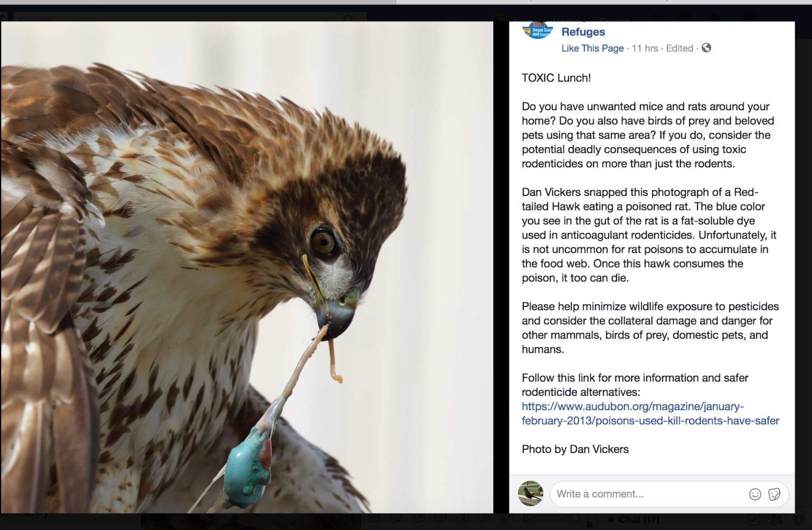View the Edited history link
The height and width of the screenshot is (530, 812).
click(x=679, y=49)
